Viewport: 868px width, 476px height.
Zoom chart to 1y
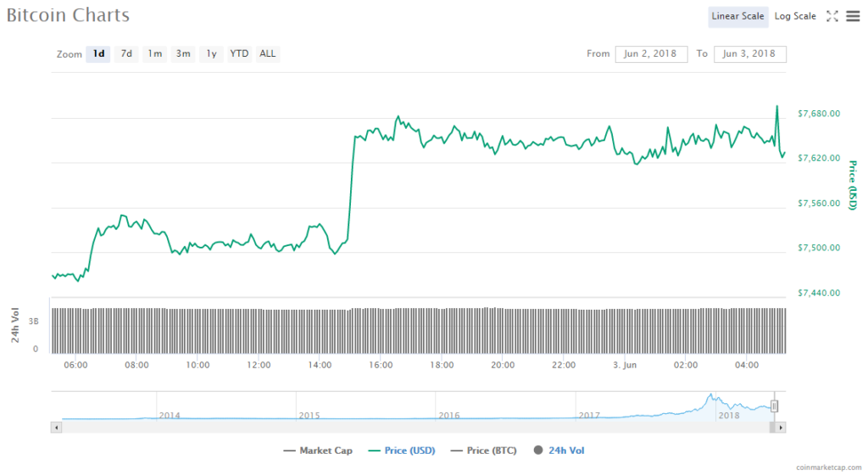(211, 53)
